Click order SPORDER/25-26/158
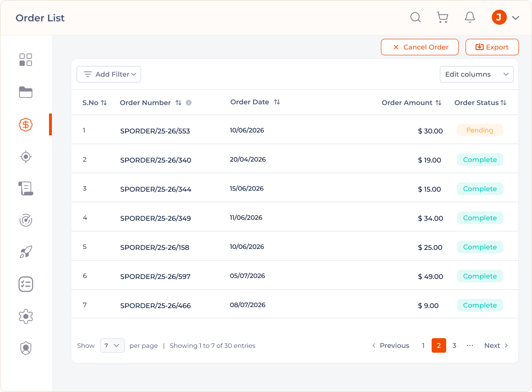 point(155,248)
